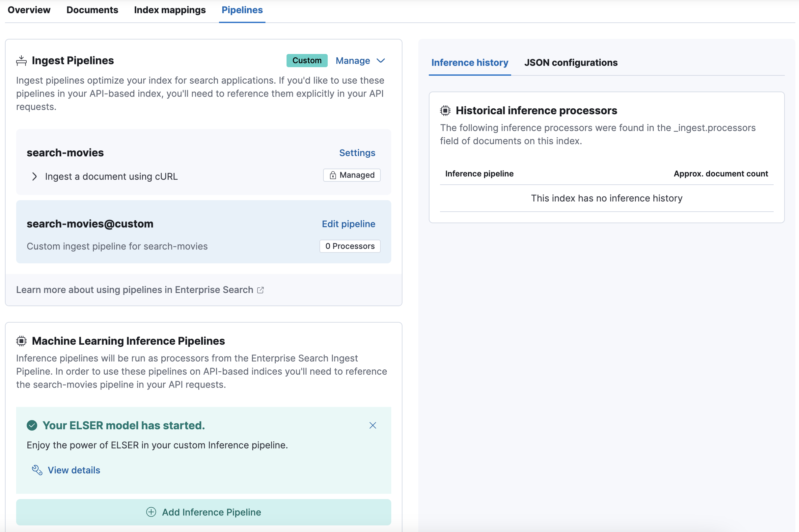Click the Historical inference processors chip icon
799x532 pixels.
445,111
